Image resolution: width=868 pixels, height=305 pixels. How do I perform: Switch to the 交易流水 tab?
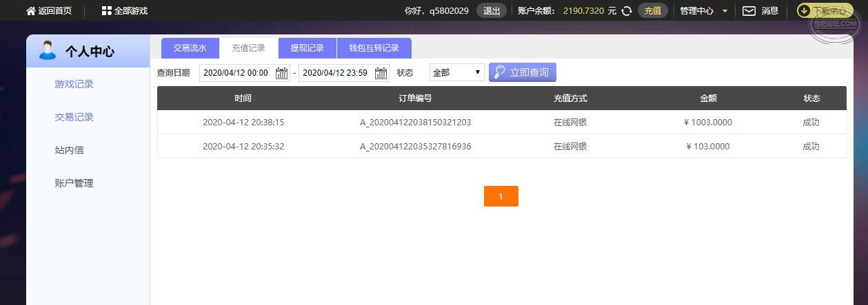click(x=190, y=48)
